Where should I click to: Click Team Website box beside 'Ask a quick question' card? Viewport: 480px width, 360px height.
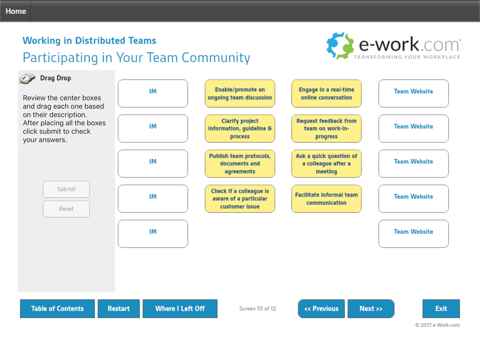[x=413, y=164]
